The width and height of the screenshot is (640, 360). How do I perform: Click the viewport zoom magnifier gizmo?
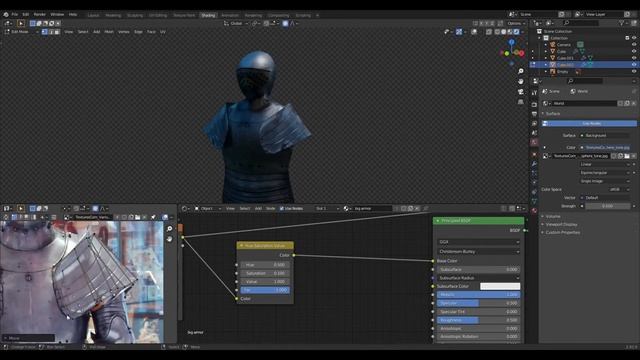(521, 71)
